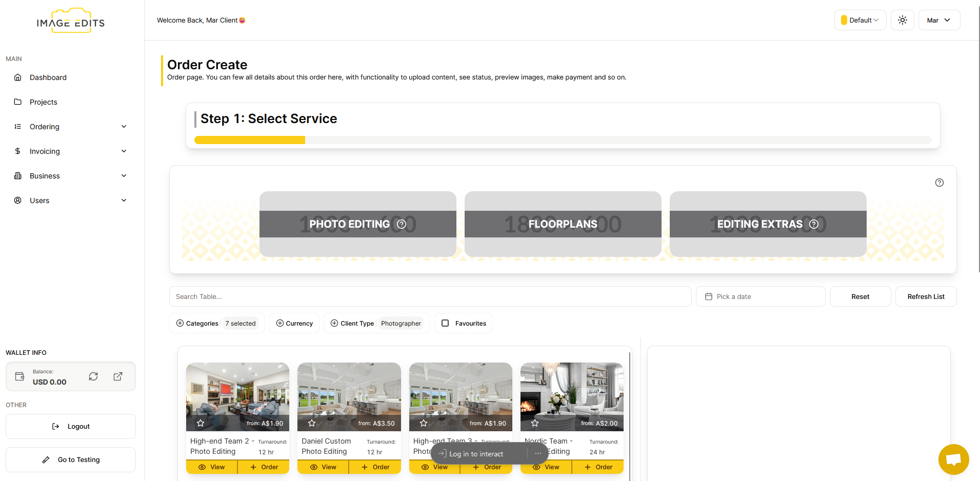Toggle the light/dark theme sun icon

(902, 20)
